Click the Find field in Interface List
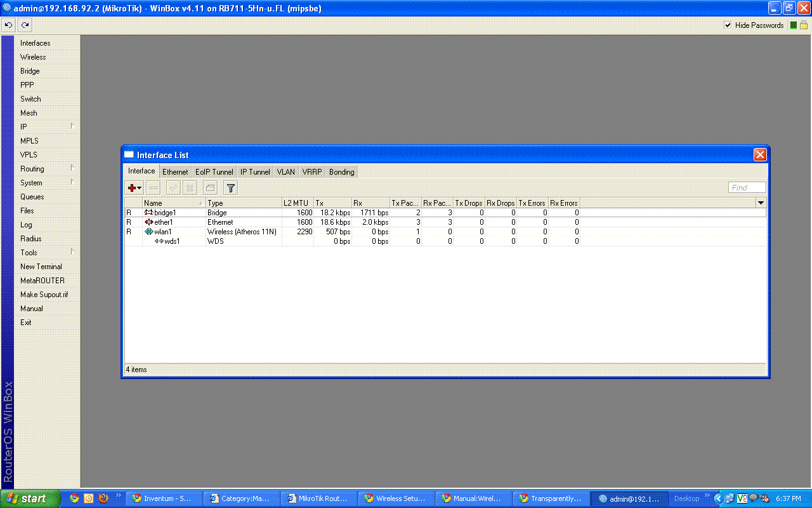 coord(747,188)
